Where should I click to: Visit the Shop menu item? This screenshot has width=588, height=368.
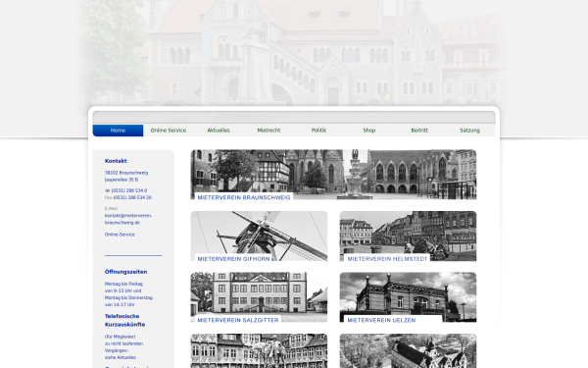coord(369,131)
